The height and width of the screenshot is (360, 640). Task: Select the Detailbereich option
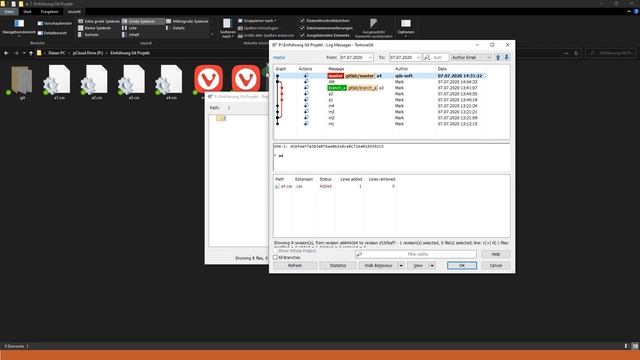point(52,33)
